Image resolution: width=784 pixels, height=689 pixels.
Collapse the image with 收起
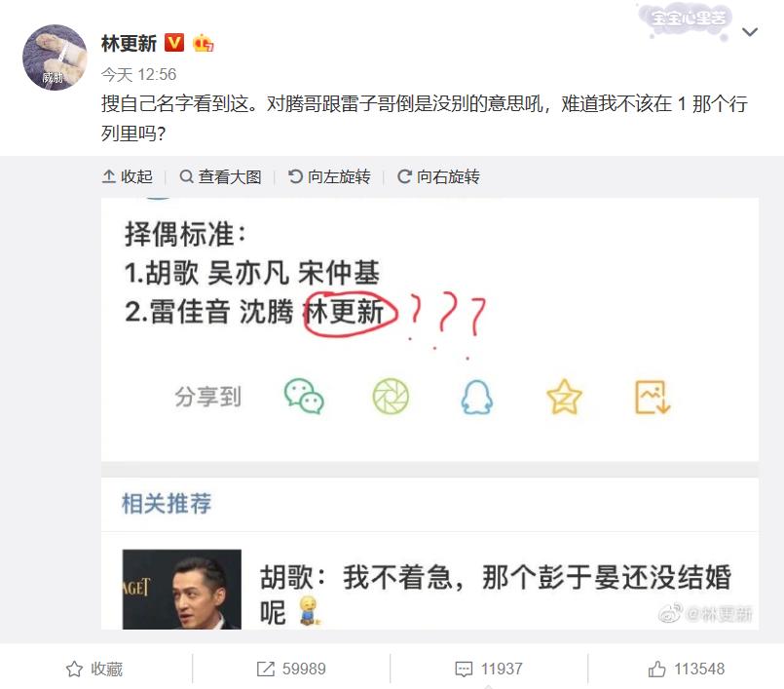(127, 176)
